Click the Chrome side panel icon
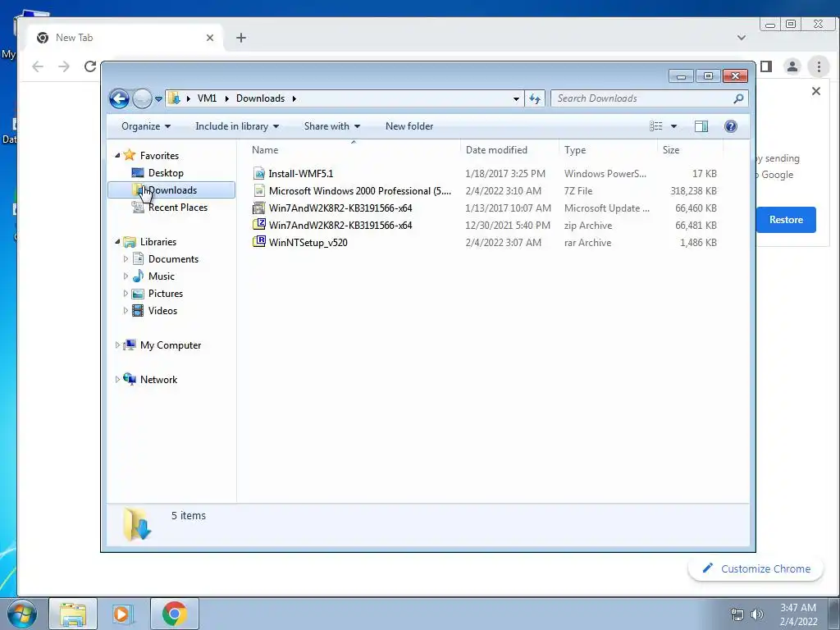The image size is (840, 630). [766, 66]
